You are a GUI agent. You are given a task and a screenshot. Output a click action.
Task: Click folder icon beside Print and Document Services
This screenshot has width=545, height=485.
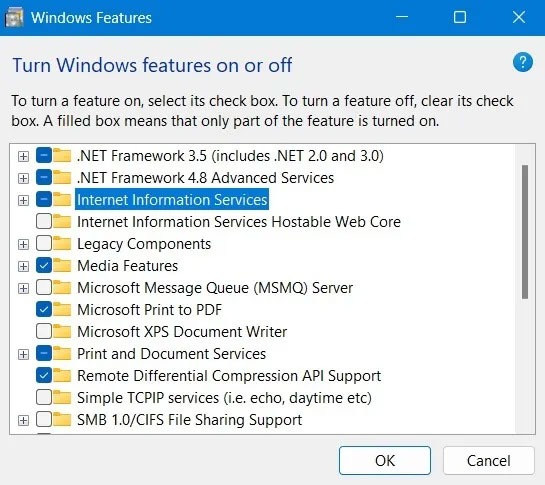pyautogui.click(x=63, y=354)
